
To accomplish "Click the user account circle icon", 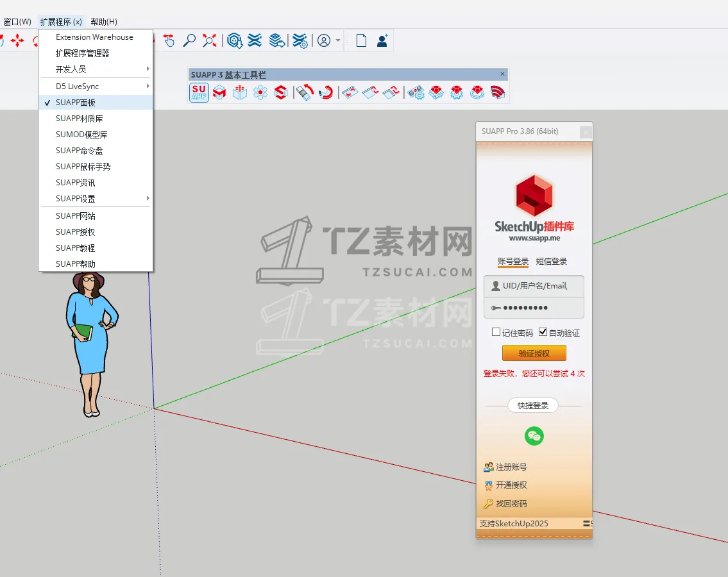I will click(324, 41).
